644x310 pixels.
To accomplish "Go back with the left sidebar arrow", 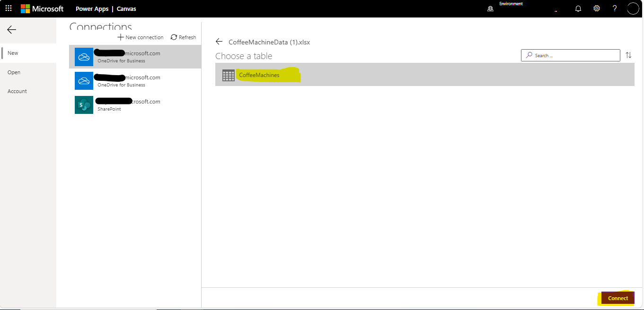I will [12, 30].
